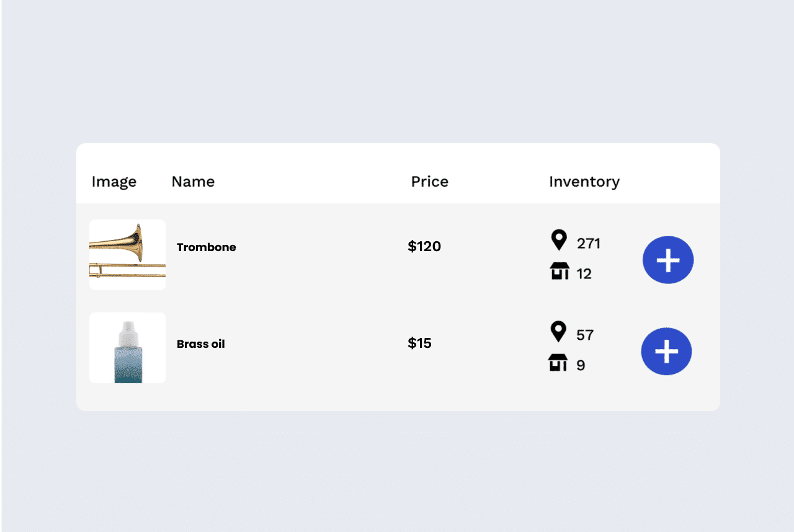Select the Trombone product name
Image resolution: width=794 pixels, height=532 pixels.
pyautogui.click(x=206, y=247)
